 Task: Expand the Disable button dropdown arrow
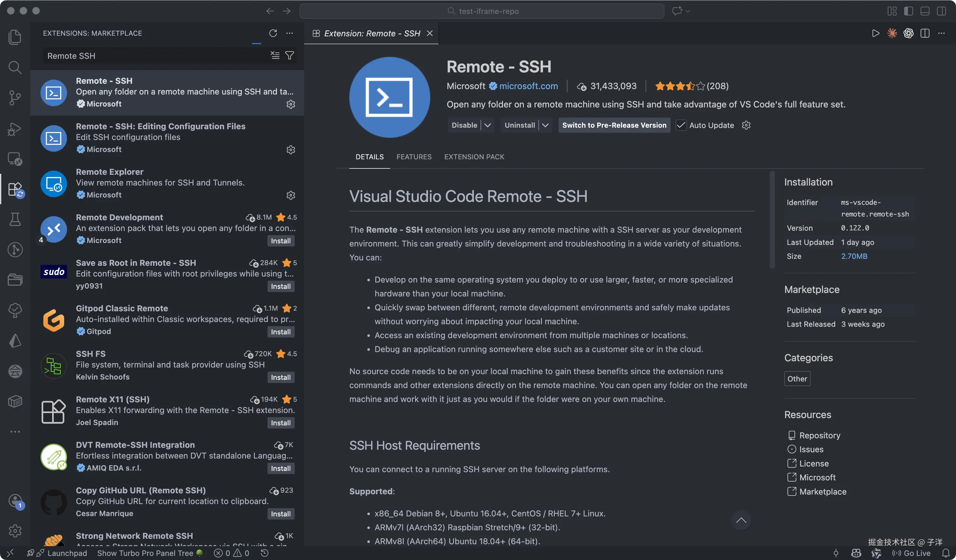(x=488, y=125)
